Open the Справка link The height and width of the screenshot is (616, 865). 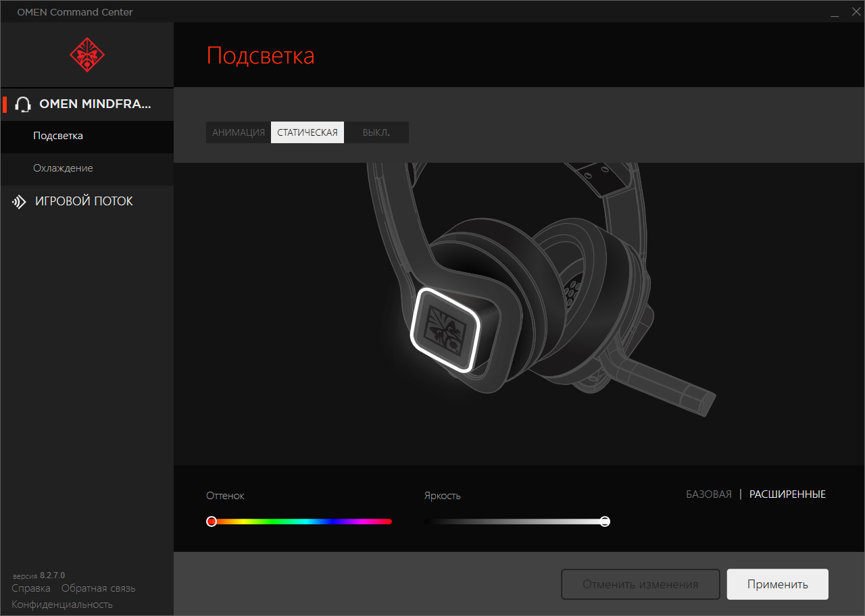31,588
